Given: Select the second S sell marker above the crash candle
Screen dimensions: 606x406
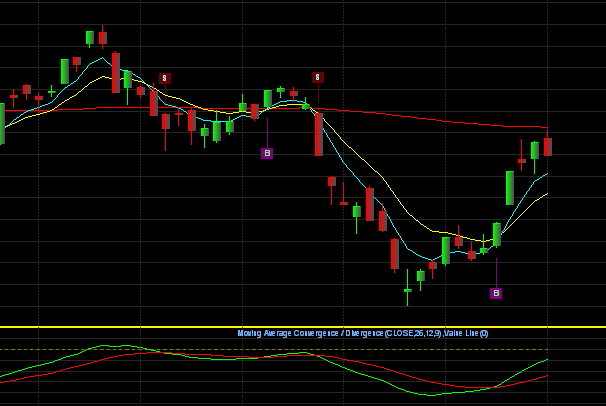Looking at the screenshot, I should [x=318, y=77].
